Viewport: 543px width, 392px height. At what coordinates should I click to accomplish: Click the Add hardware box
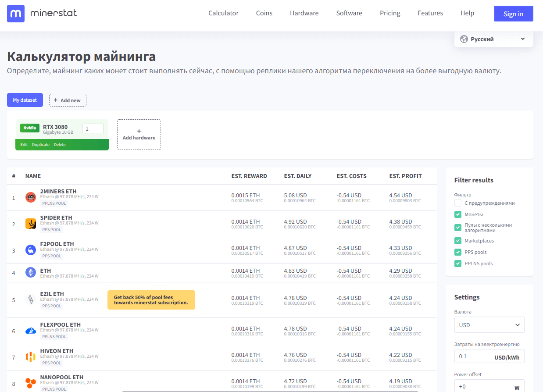coord(139,135)
